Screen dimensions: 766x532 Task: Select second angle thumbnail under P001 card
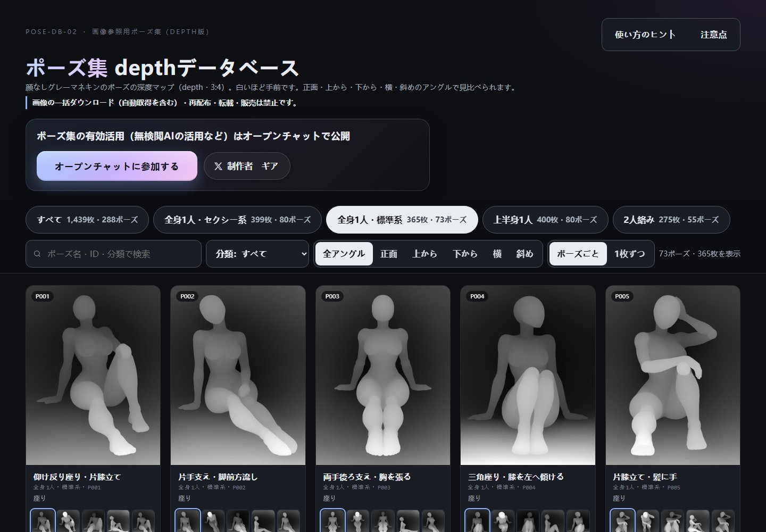pos(68,521)
